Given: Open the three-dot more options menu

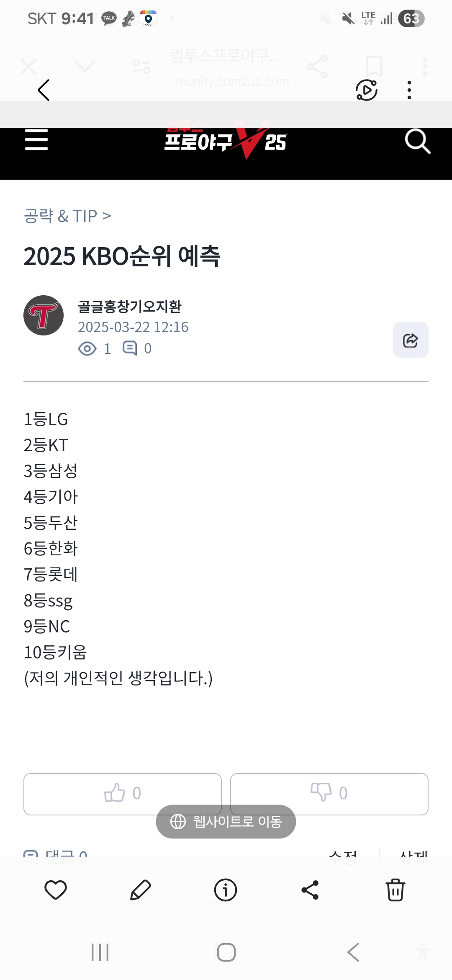Looking at the screenshot, I should point(409,90).
